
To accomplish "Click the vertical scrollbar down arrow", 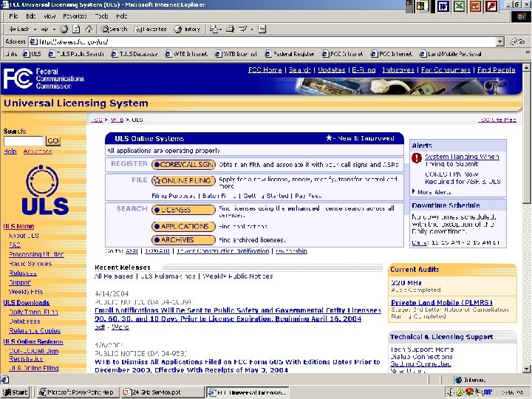I will pyautogui.click(x=526, y=369).
